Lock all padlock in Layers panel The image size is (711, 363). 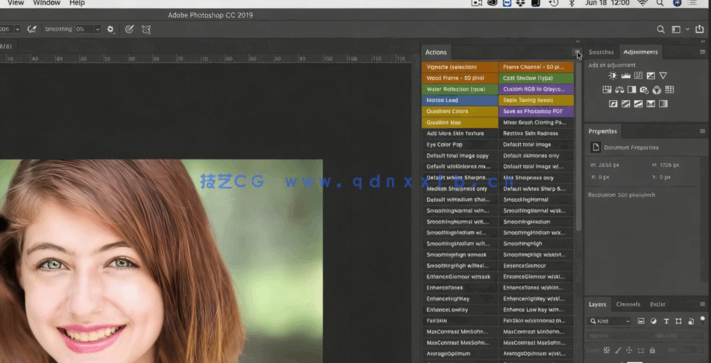click(652, 350)
